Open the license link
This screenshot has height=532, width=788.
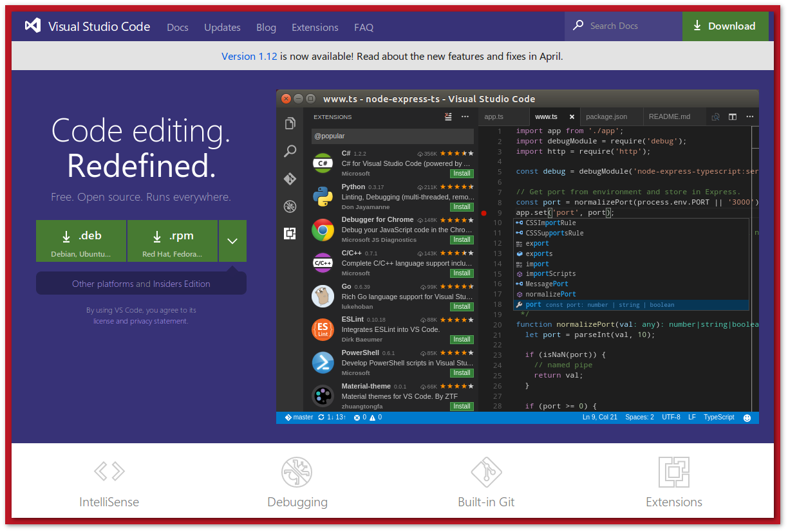tap(104, 321)
